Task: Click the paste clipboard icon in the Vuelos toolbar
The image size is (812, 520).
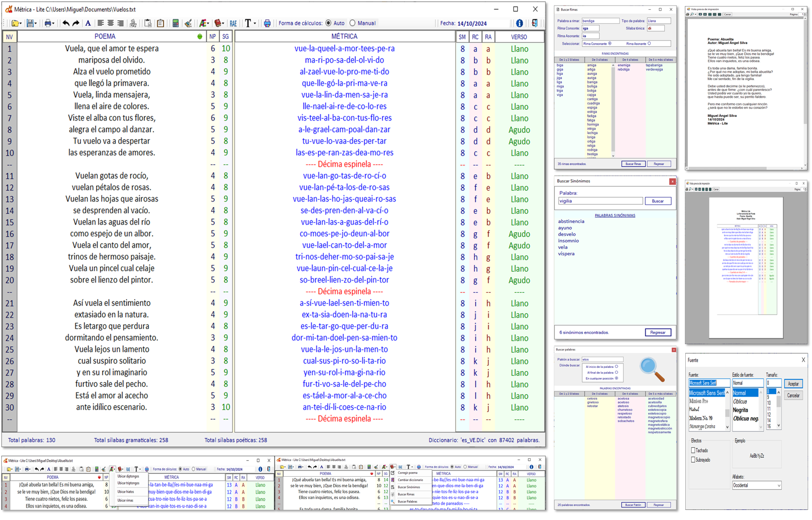Action: click(160, 23)
